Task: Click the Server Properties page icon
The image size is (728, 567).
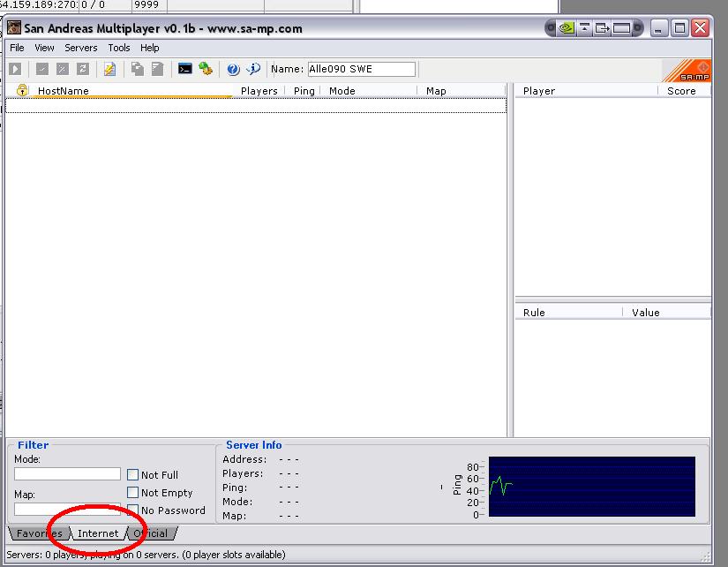Action: pos(157,69)
